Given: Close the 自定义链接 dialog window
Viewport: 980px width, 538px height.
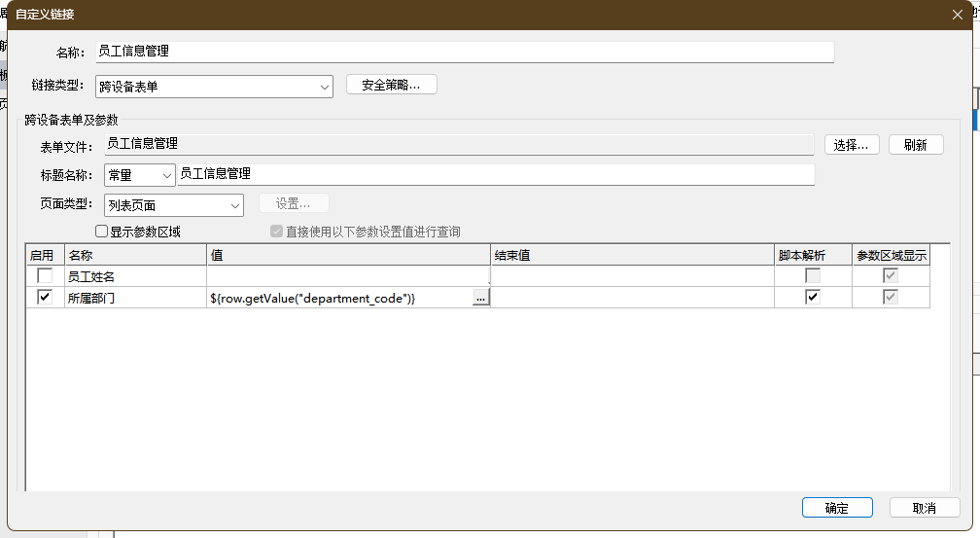Looking at the screenshot, I should pyautogui.click(x=957, y=14).
